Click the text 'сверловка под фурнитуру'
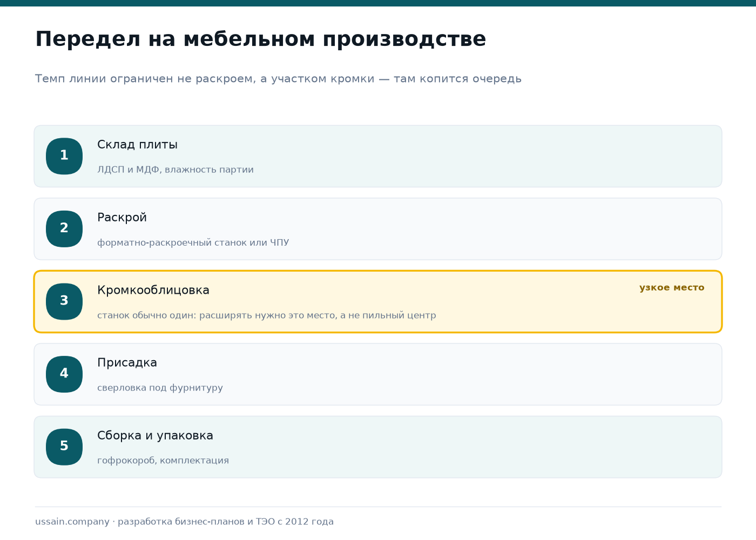The image size is (756, 540). click(160, 388)
